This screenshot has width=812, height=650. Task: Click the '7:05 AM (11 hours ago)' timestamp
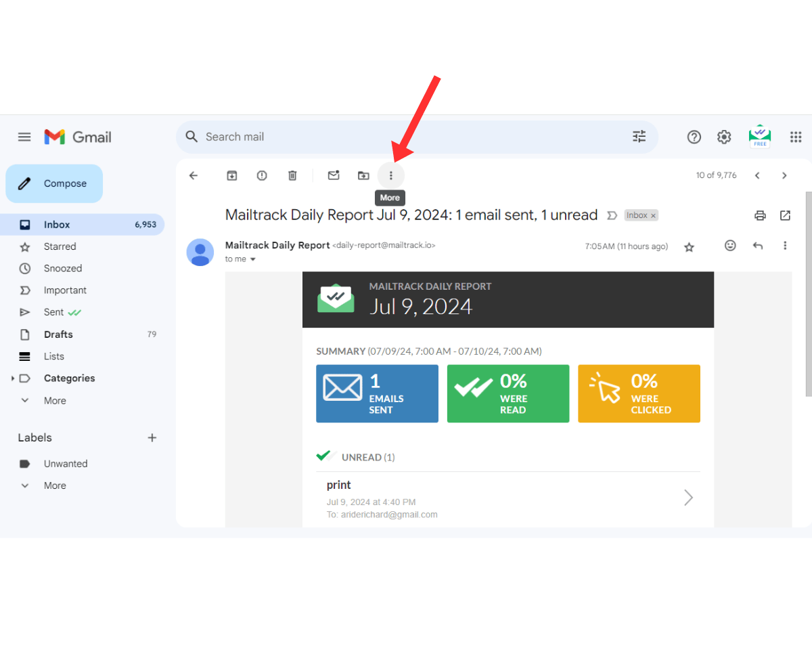tap(627, 246)
